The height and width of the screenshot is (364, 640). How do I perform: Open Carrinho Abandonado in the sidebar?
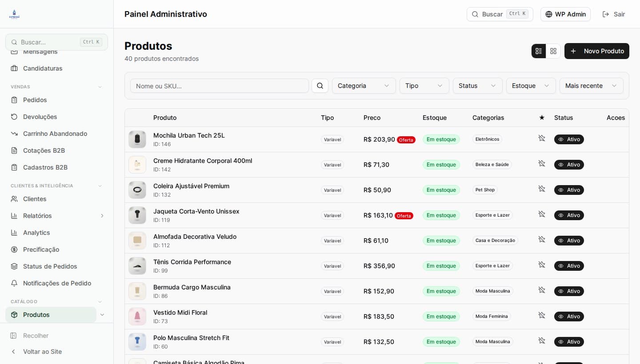(x=55, y=134)
